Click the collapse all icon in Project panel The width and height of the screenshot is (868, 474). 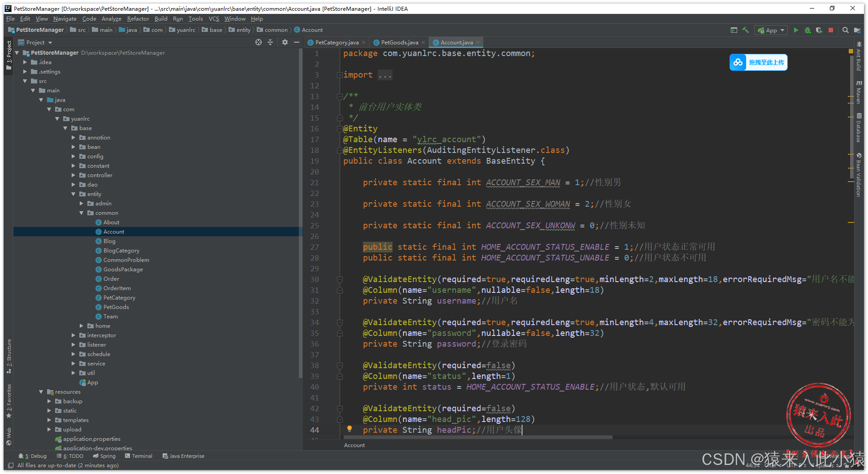(270, 42)
